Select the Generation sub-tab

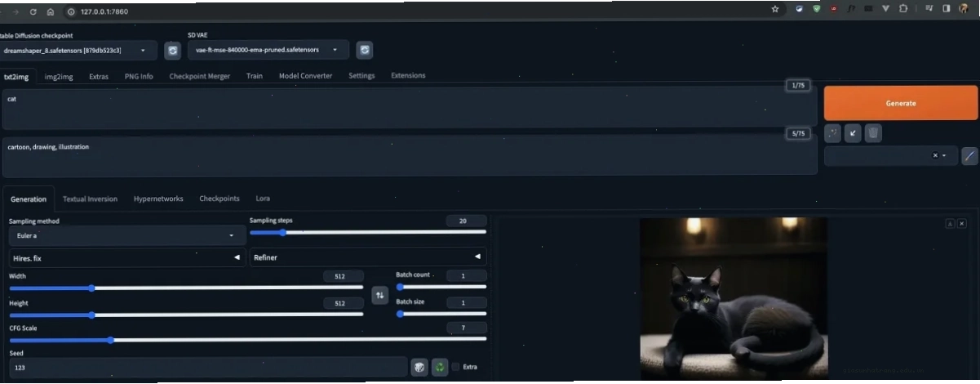[x=29, y=199]
